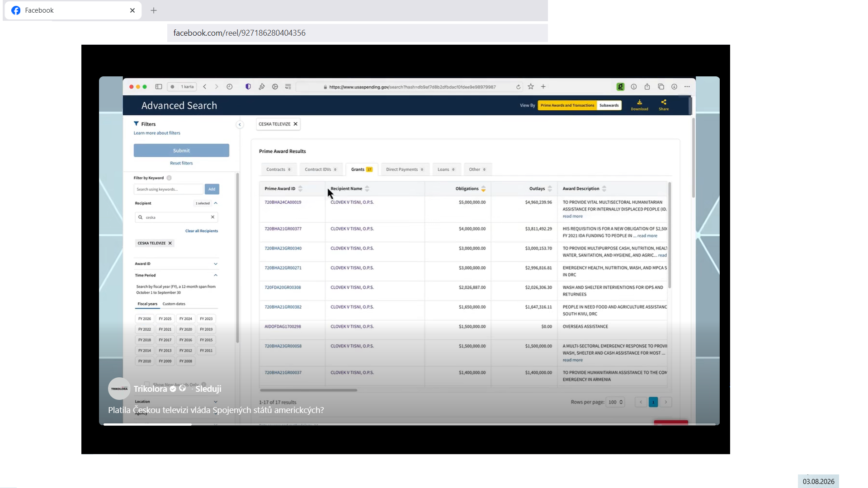Go to previous results page
The image size is (868, 488).
click(x=641, y=402)
